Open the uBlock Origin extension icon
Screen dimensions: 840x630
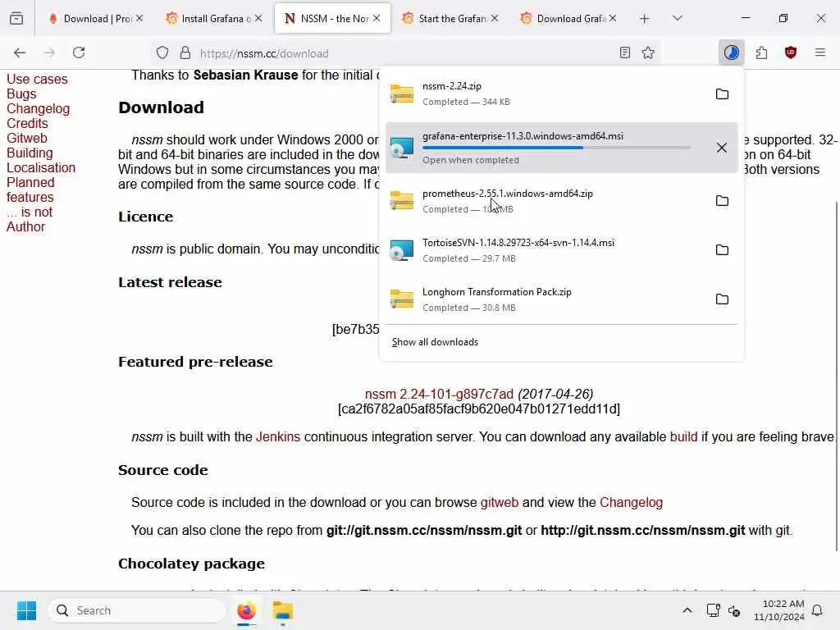pos(791,52)
